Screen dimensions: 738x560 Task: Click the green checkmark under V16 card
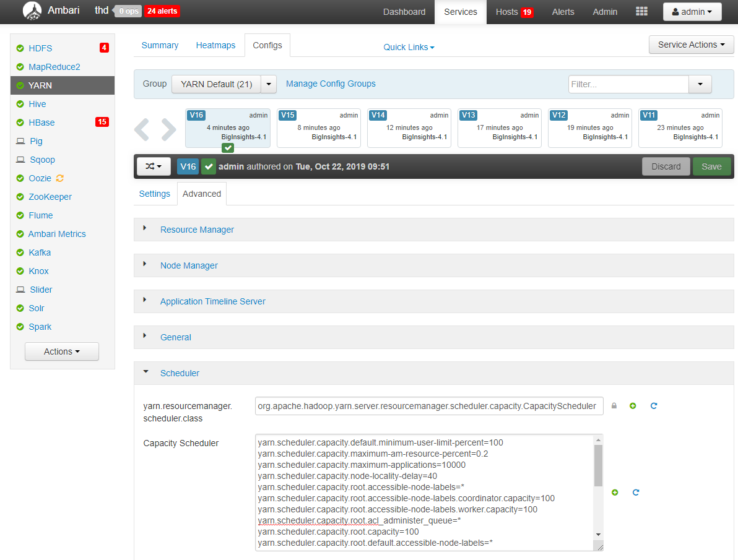coord(228,148)
